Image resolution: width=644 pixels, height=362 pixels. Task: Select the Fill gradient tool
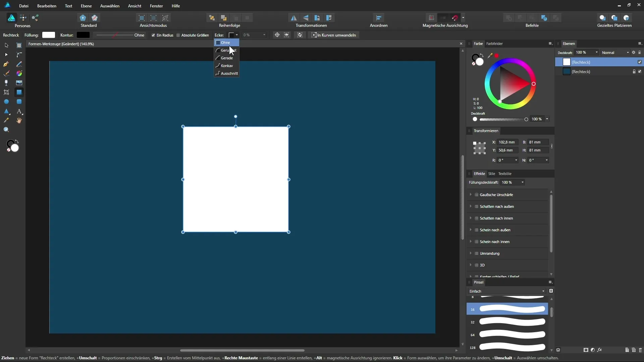[19, 73]
